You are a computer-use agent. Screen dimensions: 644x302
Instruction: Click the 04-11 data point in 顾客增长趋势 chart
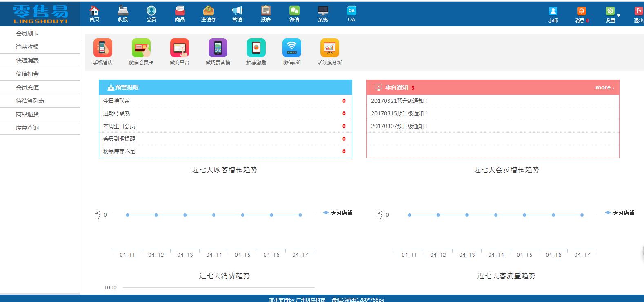[127, 215]
